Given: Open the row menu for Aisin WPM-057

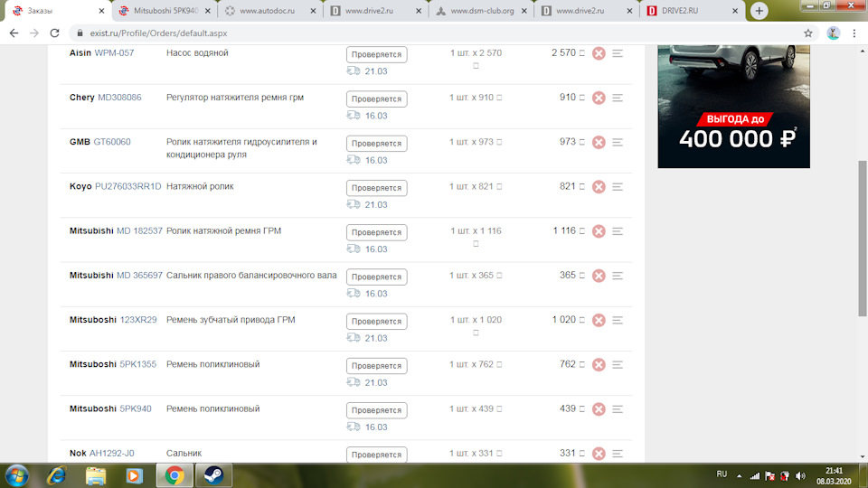Looking at the screenshot, I should pos(618,53).
